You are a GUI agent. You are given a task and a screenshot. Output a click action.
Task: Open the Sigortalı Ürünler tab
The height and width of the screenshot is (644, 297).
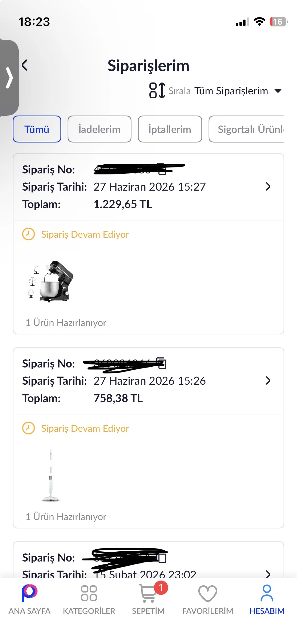pos(247,129)
